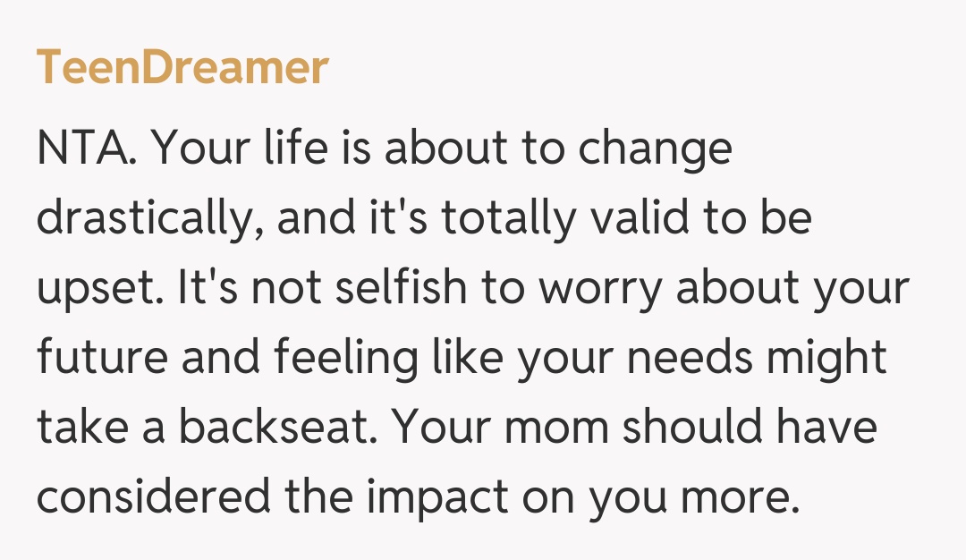Click the word "change" in the first line
The height and width of the screenshot is (560, 966).
pyautogui.click(x=655, y=148)
